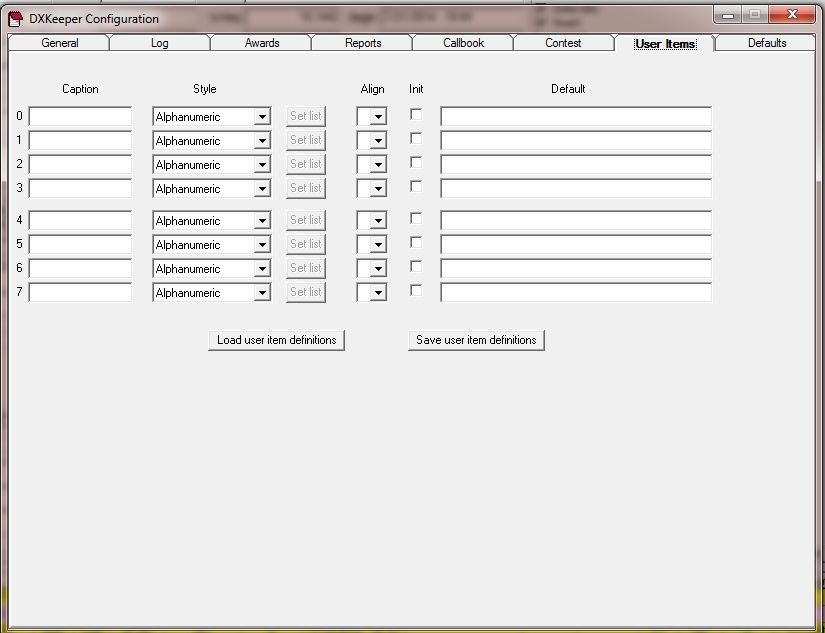Select the Reports tab
Image resolution: width=825 pixels, height=633 pixels.
pyautogui.click(x=363, y=43)
